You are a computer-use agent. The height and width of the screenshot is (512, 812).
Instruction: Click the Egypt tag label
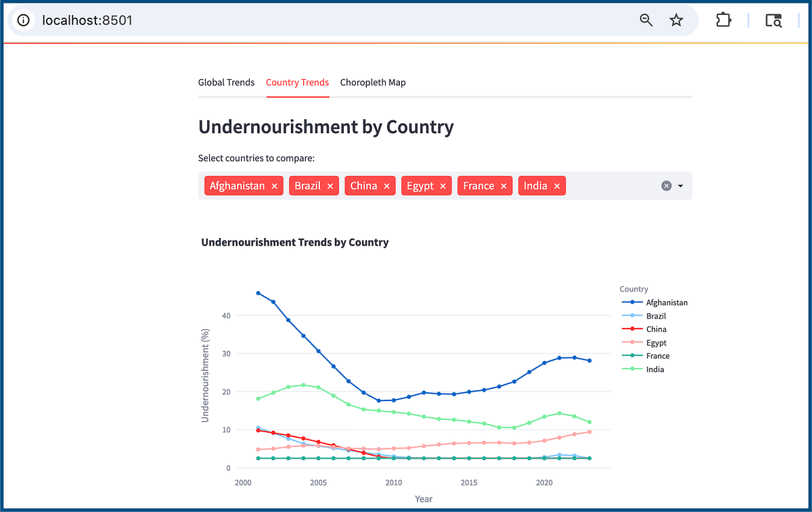(x=420, y=186)
